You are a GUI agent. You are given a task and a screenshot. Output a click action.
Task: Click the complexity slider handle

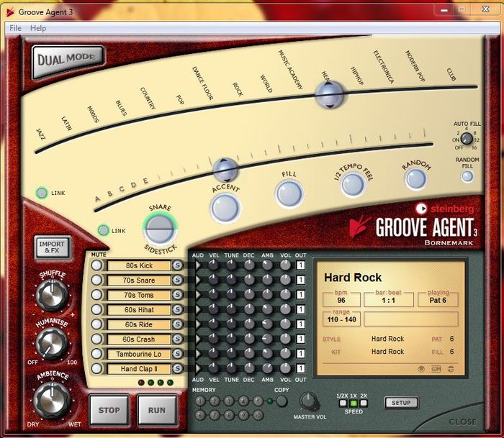225,170
